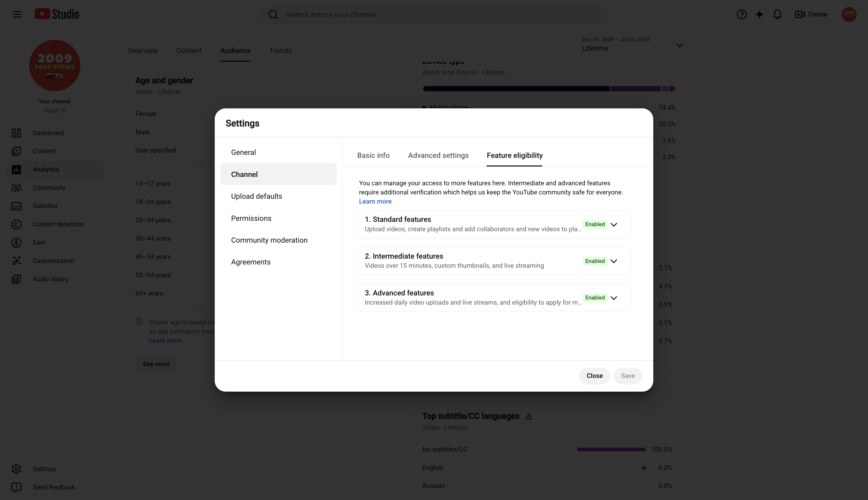The image size is (868, 500).
Task: Click the Enabled badge for Intermediate features
Action: (x=595, y=261)
